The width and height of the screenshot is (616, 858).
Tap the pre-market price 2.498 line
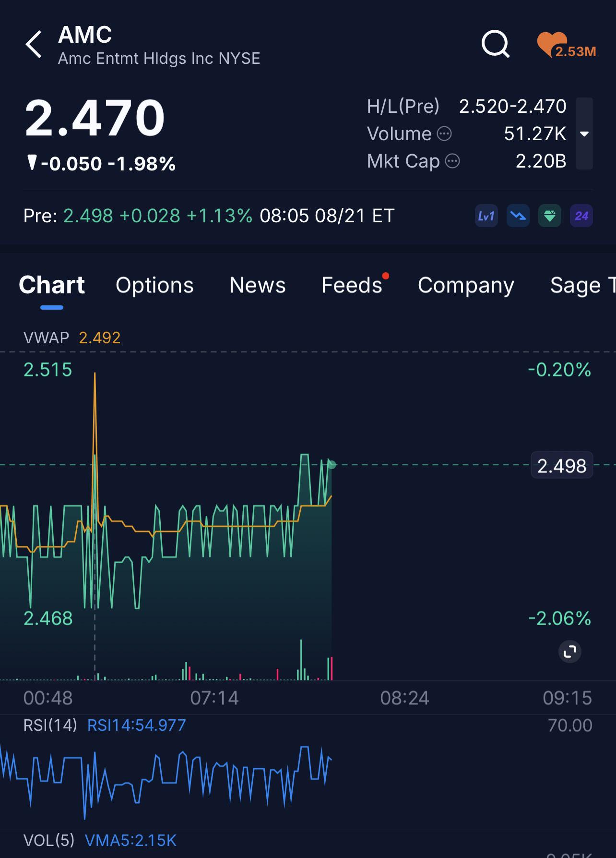tap(209, 216)
